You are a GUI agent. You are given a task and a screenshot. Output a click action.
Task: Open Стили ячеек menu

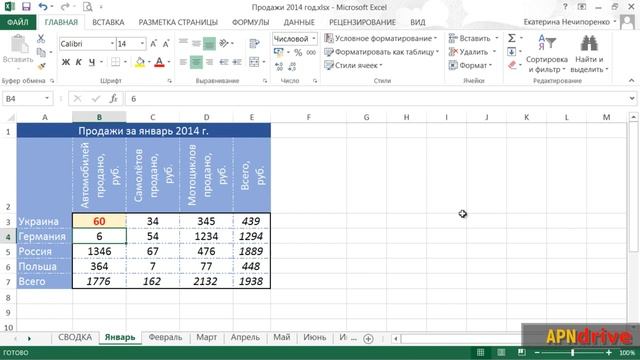(x=353, y=65)
